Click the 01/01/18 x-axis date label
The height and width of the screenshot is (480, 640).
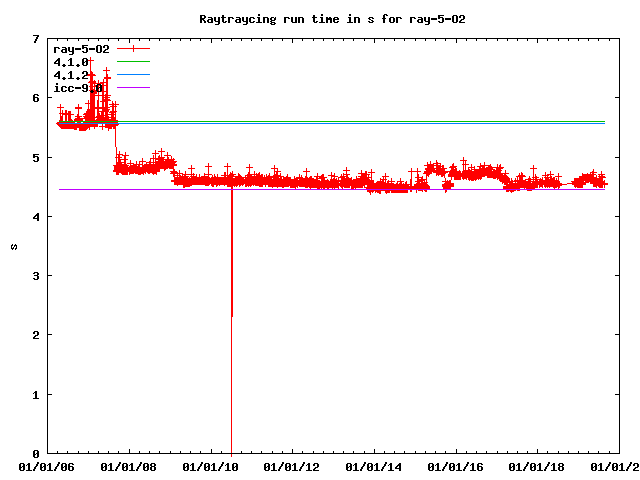[538, 467]
